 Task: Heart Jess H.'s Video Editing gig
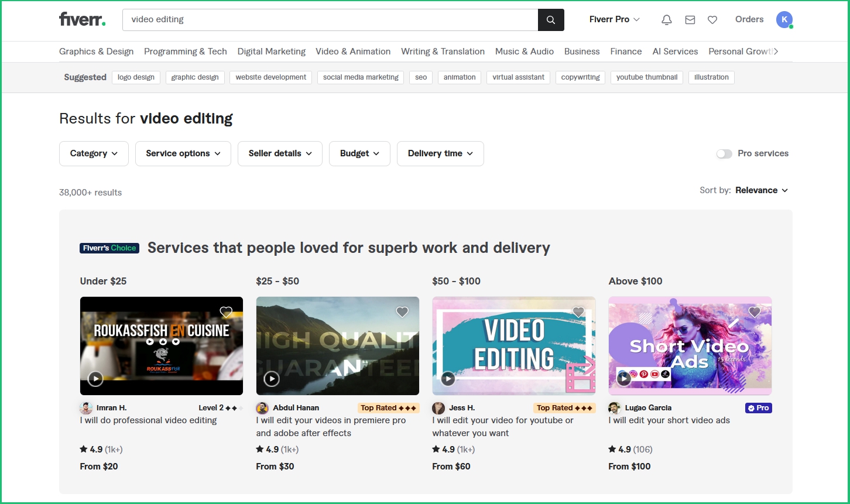click(578, 312)
